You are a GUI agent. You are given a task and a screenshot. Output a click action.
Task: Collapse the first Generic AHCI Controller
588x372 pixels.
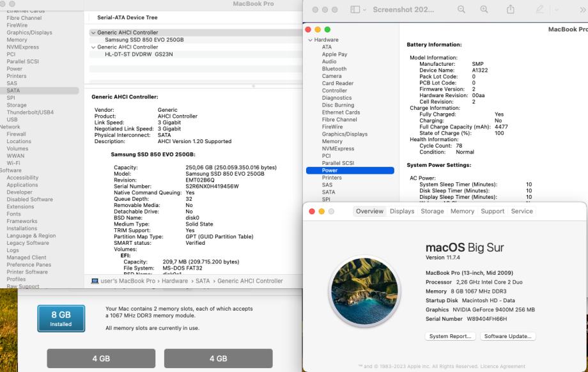pos(93,33)
